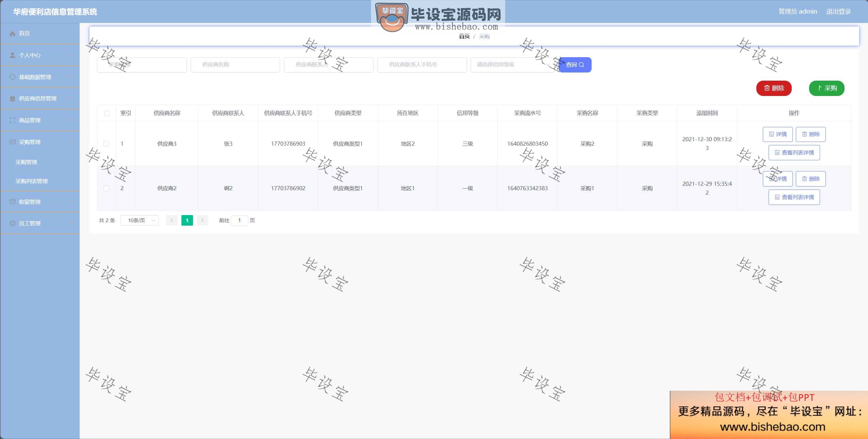
Task: Click arrow icon in green 采购 button
Action: coord(820,88)
